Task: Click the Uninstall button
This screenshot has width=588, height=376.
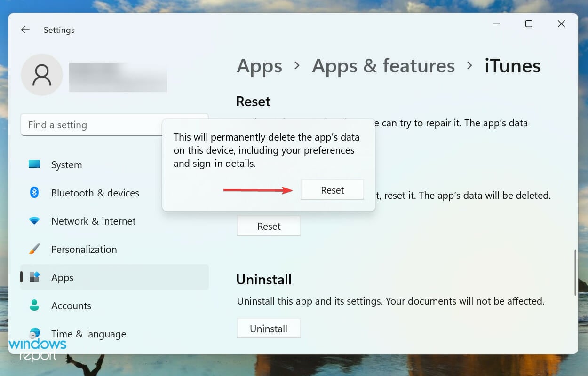Action: pyautogui.click(x=269, y=329)
